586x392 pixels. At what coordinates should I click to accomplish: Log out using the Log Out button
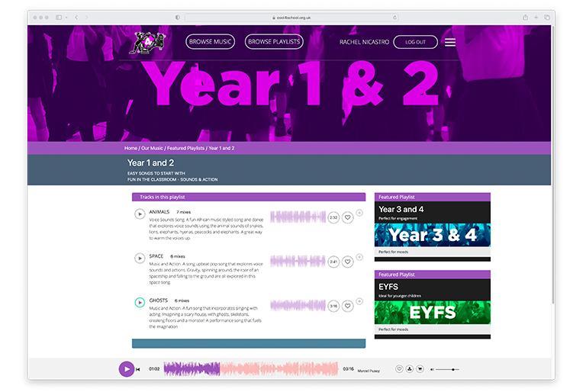tap(415, 42)
